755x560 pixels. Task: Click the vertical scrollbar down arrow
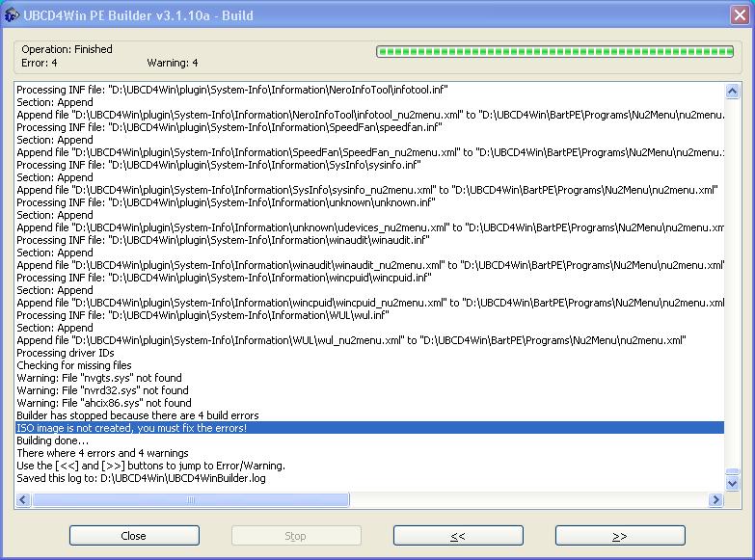point(732,483)
